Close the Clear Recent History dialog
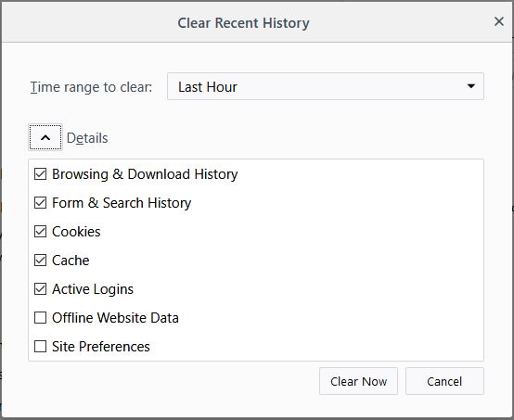This screenshot has height=420, width=514. [x=498, y=22]
